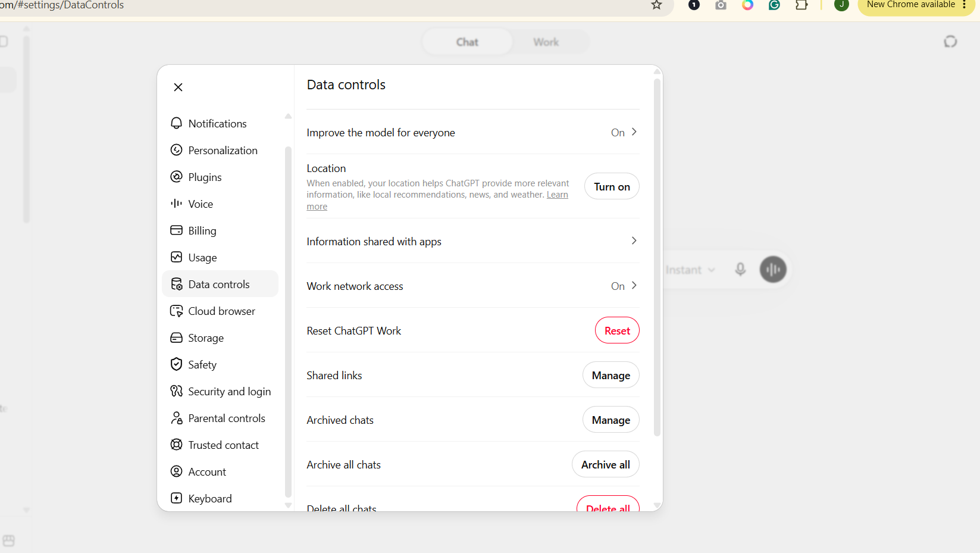Click the Data controls panel scroll down arrow
This screenshot has width=980, height=553.
pyautogui.click(x=657, y=505)
